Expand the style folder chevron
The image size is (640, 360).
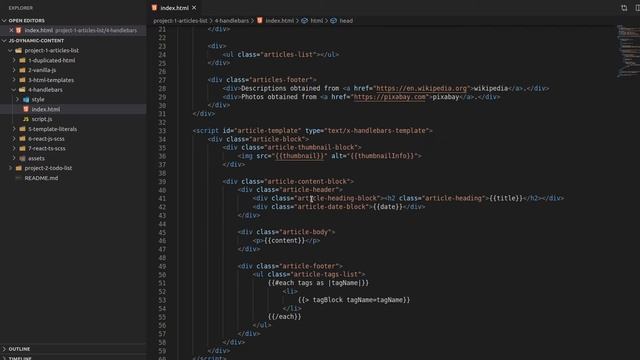point(18,100)
